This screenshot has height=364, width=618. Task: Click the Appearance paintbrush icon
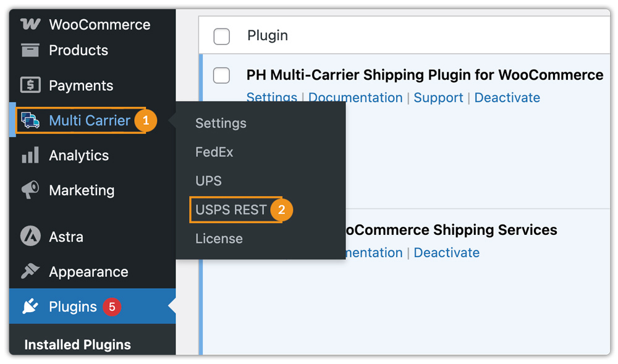[30, 271]
